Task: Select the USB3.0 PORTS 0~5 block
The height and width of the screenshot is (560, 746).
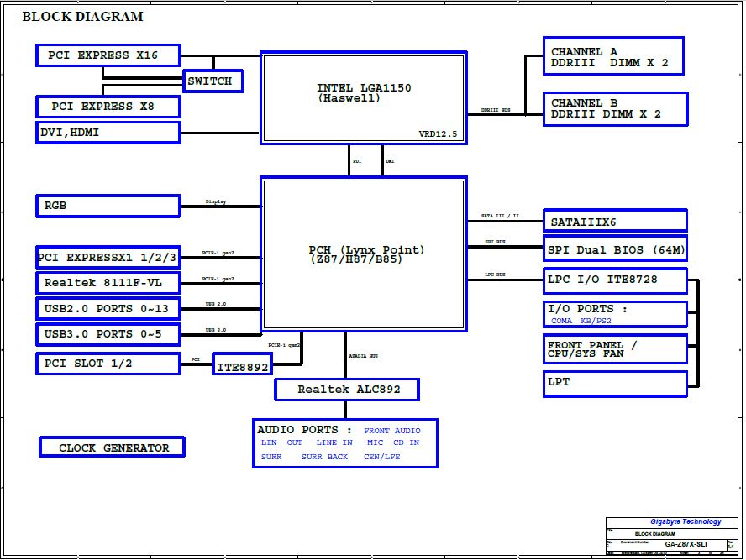Action: coord(108,335)
